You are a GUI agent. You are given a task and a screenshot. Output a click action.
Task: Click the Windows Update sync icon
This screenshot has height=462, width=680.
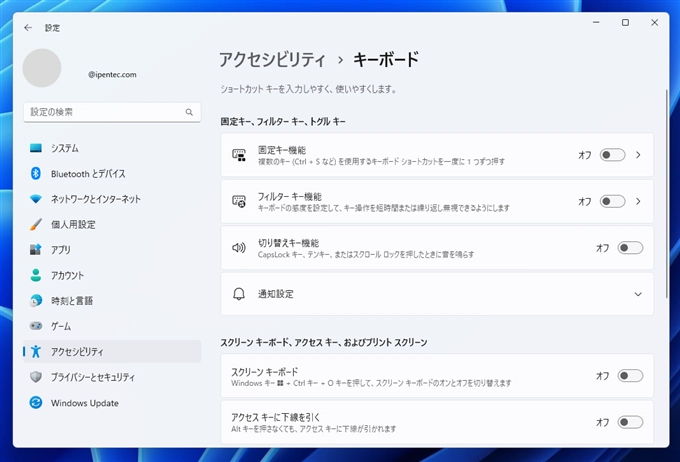point(36,403)
